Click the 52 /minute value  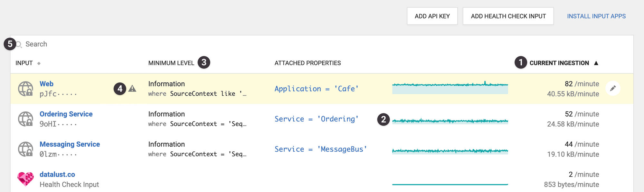point(582,114)
